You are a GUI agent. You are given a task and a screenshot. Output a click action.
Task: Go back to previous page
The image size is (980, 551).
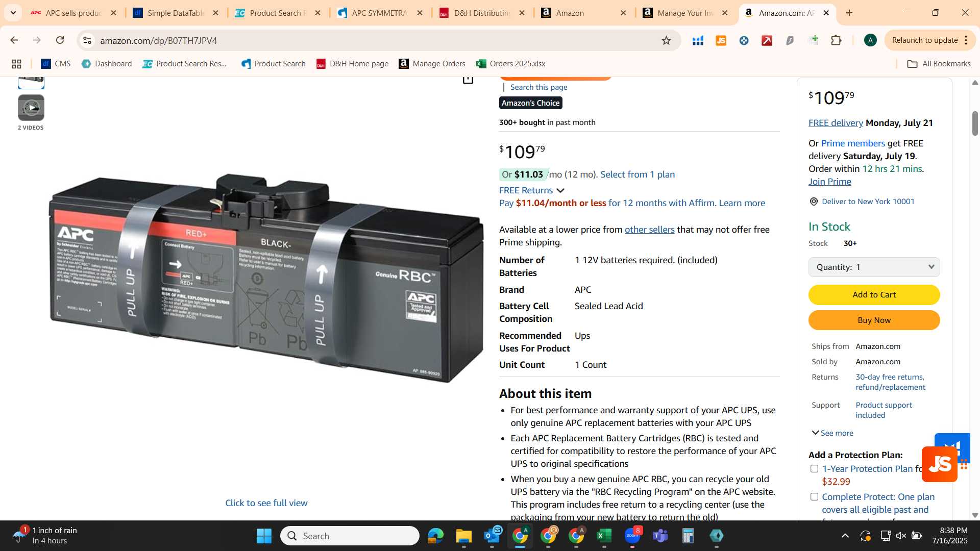[14, 40]
